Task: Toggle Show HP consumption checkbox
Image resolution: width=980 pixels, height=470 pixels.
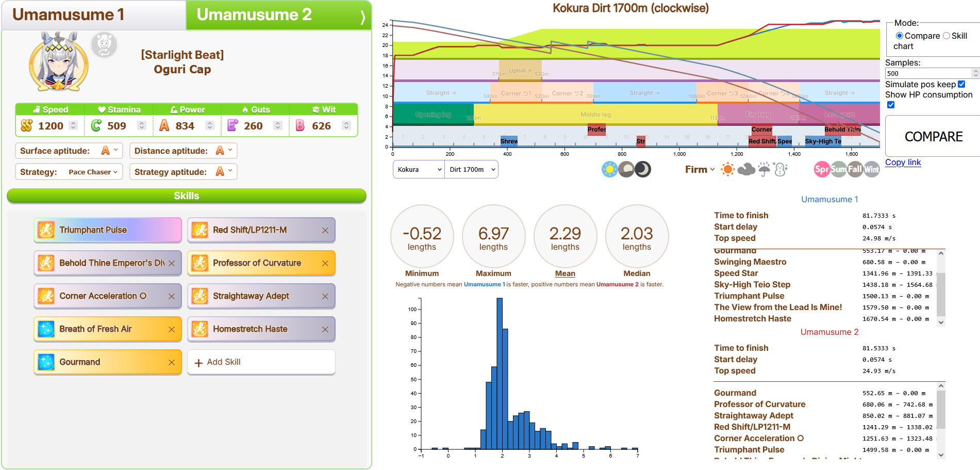Action: (x=891, y=105)
